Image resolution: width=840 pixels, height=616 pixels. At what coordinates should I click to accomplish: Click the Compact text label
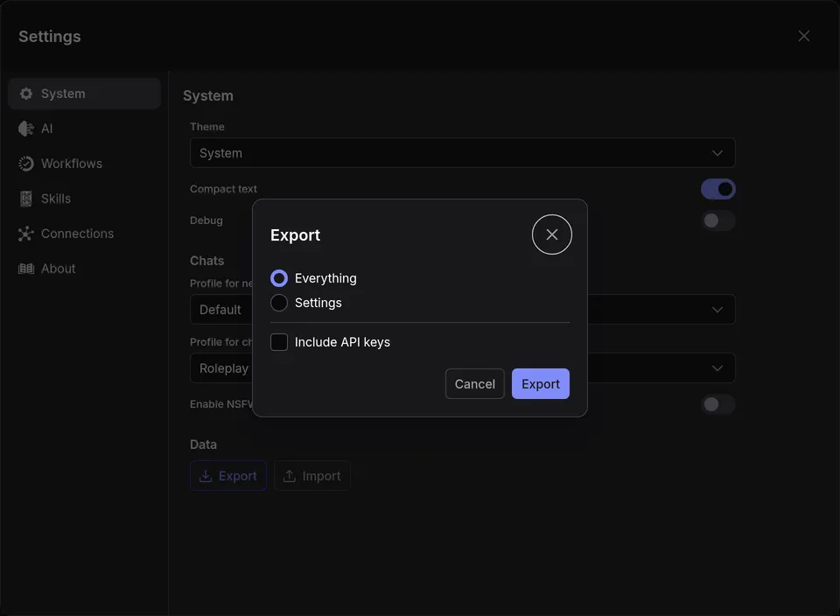[x=223, y=189]
